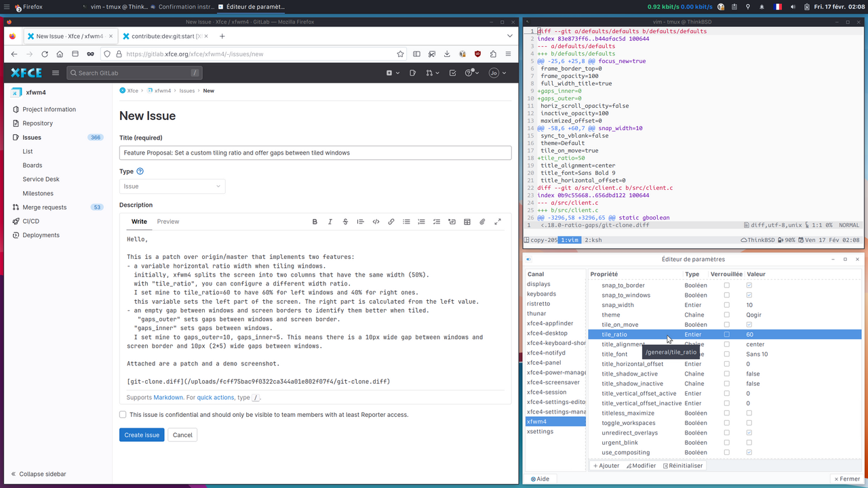Open Boards under Issues sidebar
The image size is (868, 488).
coord(33,165)
